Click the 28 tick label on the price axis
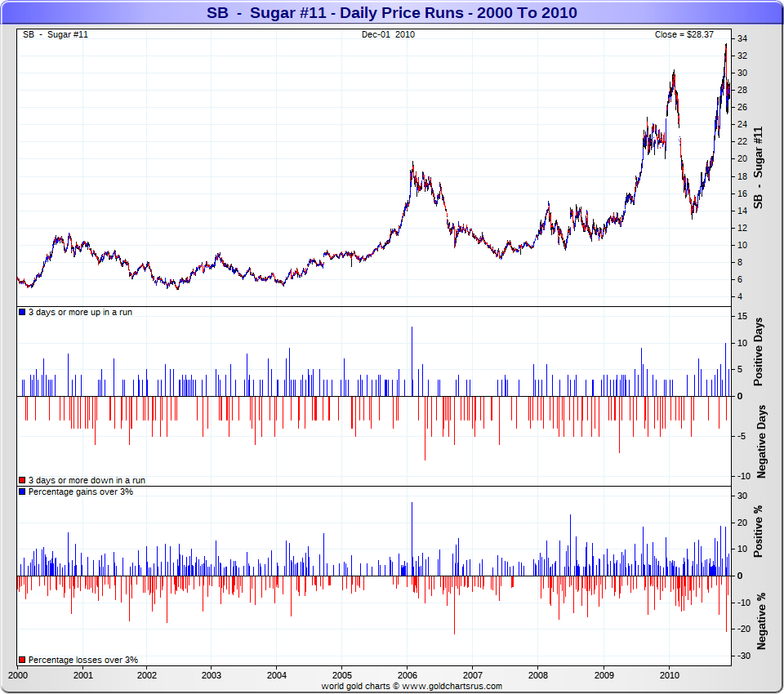Screen dimensions: 784x694 click(742, 90)
